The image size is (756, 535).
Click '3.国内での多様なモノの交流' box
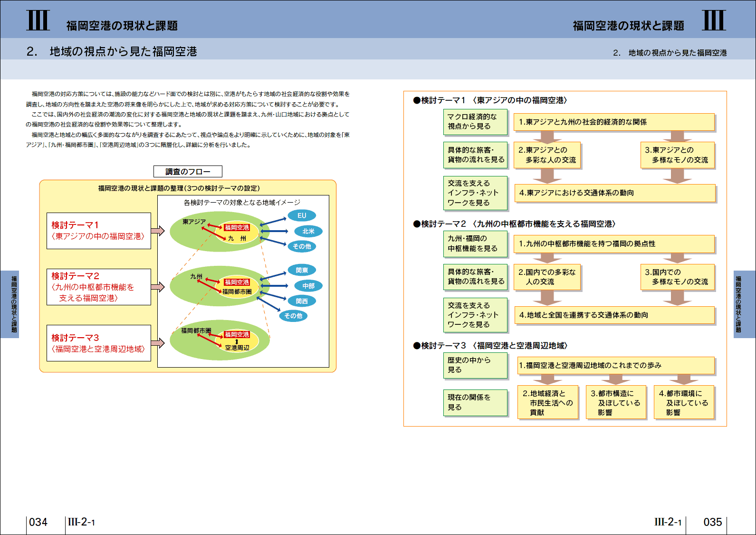tap(678, 277)
